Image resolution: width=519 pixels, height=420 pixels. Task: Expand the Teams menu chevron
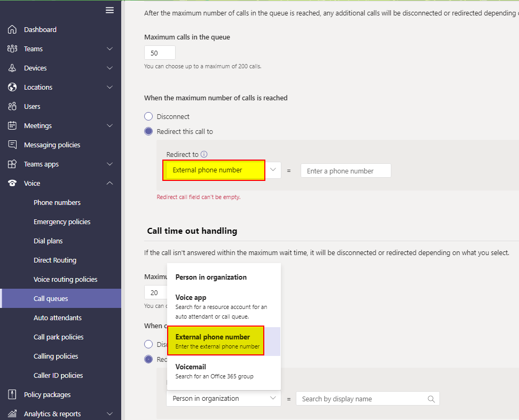pos(109,49)
